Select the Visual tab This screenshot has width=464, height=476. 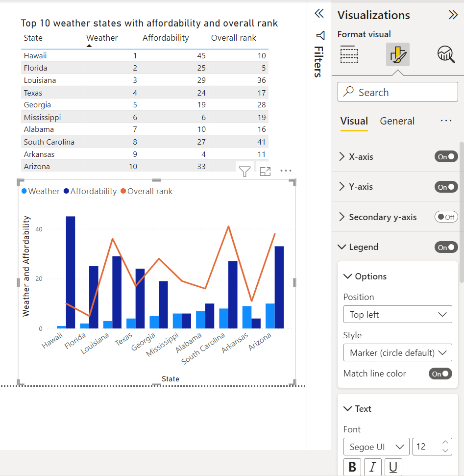(354, 121)
